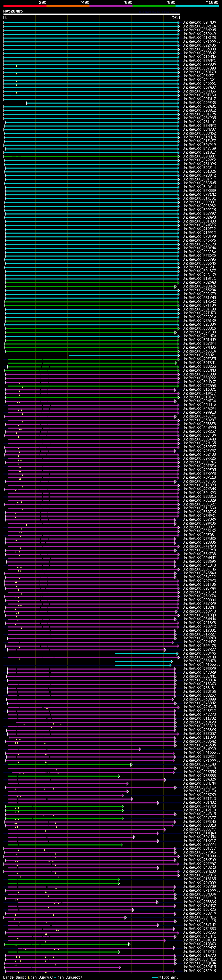The width and height of the screenshot is (222, 980).
Task: Select the UniRef100_O22435 label
Action: tap(199, 45)
